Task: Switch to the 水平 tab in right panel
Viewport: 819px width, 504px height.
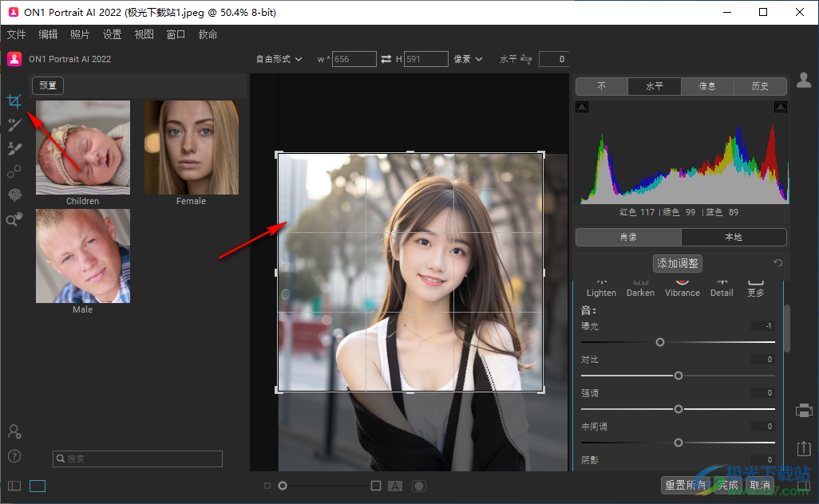Action: click(x=655, y=86)
